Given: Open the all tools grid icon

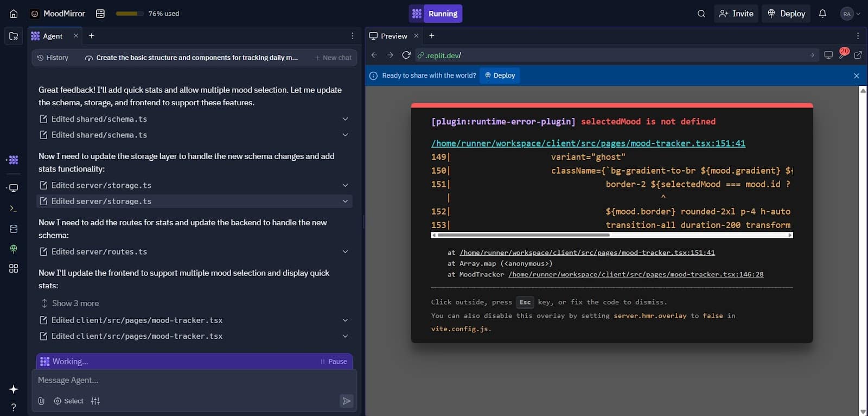Looking at the screenshot, I should 14,268.
